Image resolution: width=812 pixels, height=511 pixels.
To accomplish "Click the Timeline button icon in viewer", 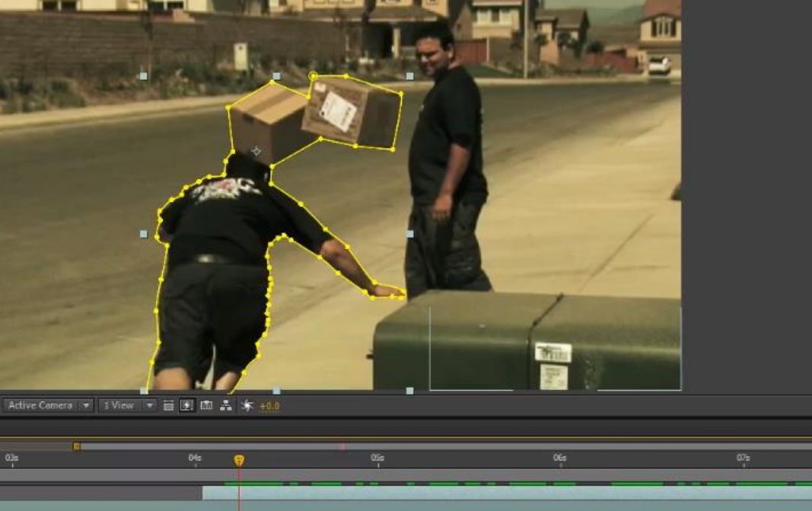I will coord(206,406).
